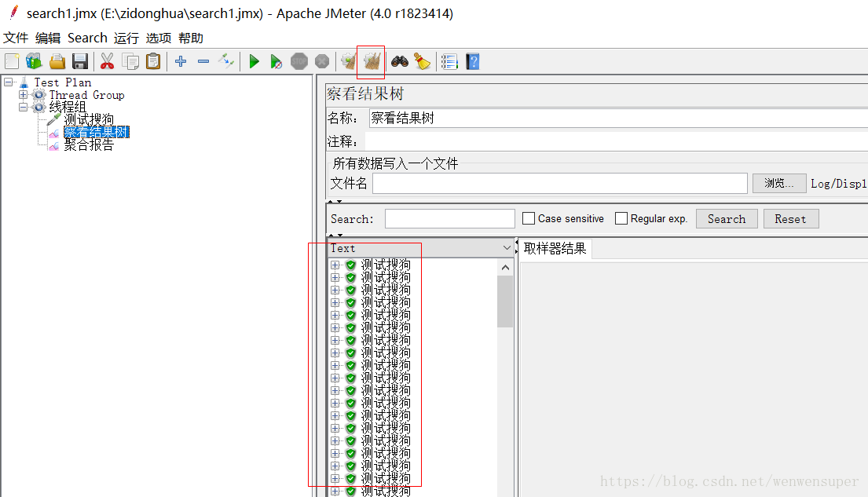868x497 pixels.
Task: Click the results list scrollbar thumb
Action: [x=505, y=301]
